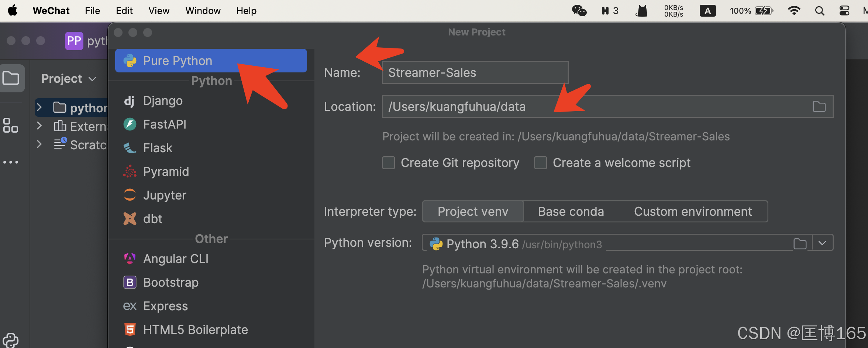Open the File menu

[x=92, y=11]
